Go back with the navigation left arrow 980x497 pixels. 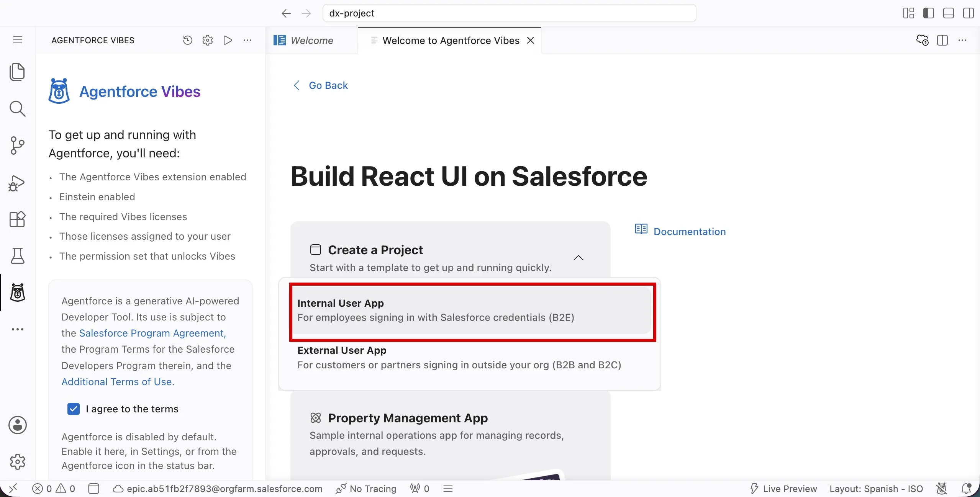tap(286, 13)
